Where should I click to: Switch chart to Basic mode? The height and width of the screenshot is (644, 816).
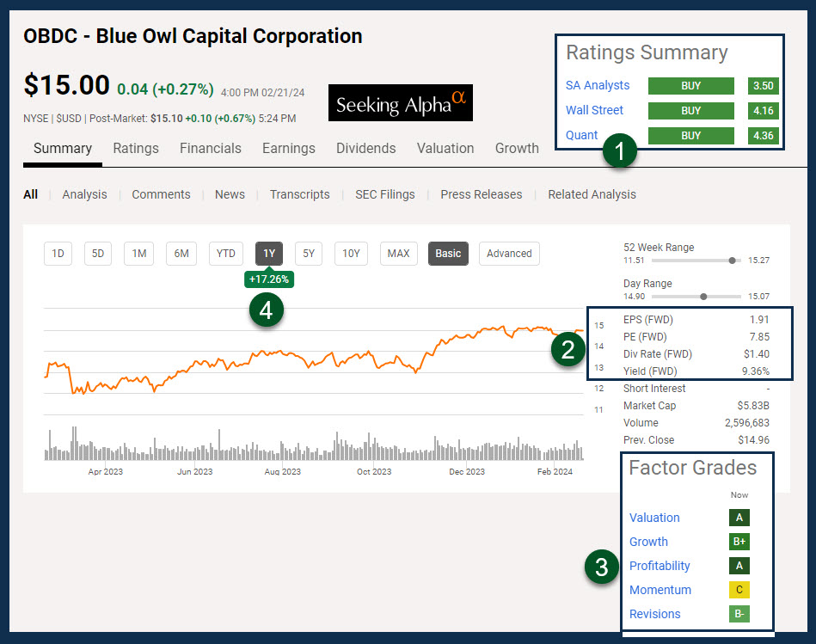click(448, 254)
